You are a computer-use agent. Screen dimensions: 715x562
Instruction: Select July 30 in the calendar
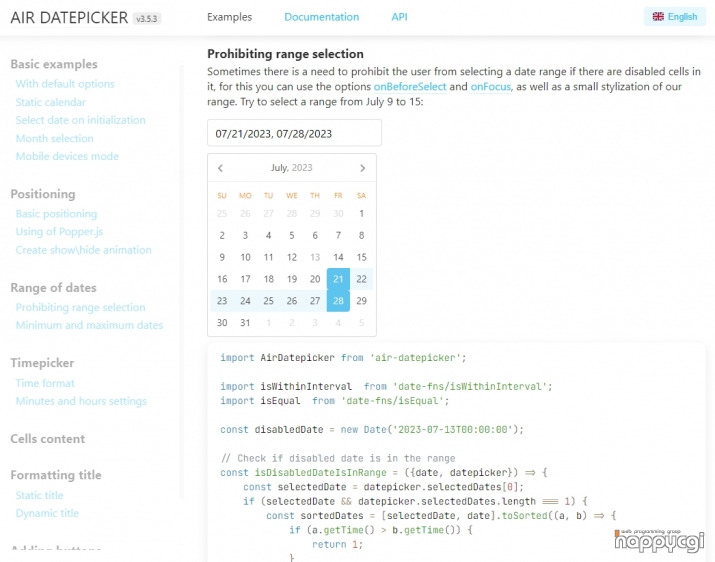pos(222,323)
